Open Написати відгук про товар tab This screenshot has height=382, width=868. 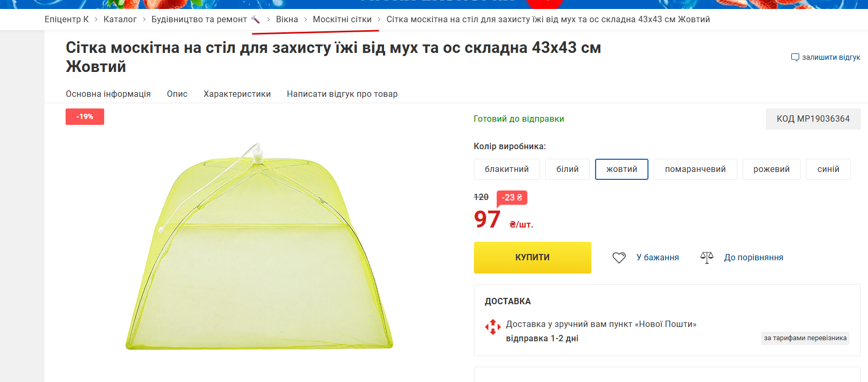[x=342, y=94]
